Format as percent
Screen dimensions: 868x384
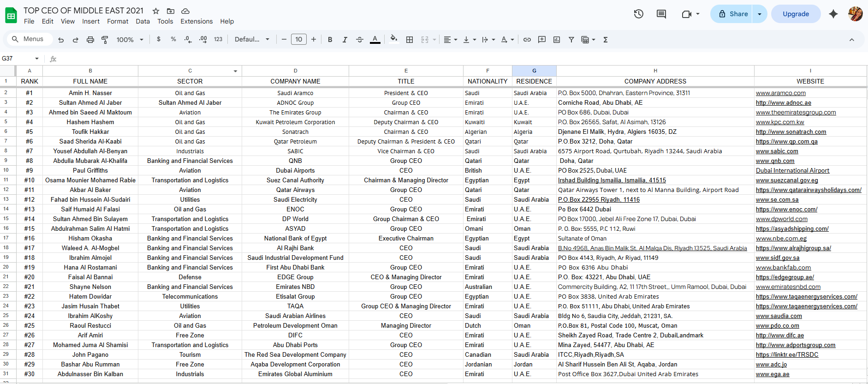coord(173,39)
